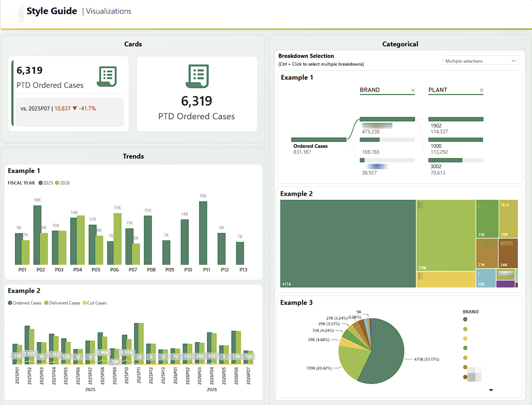Select the Delivered Cases legend item
This screenshot has width=532, height=405.
[62, 303]
